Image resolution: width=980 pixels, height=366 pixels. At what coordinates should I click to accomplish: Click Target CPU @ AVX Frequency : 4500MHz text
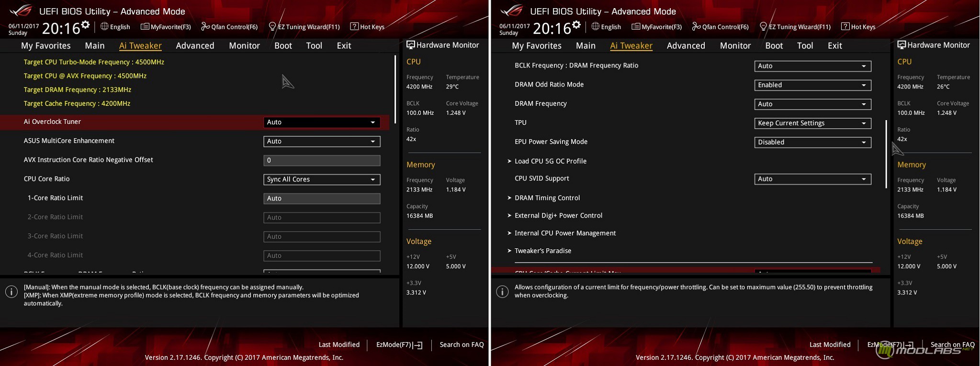pos(85,76)
